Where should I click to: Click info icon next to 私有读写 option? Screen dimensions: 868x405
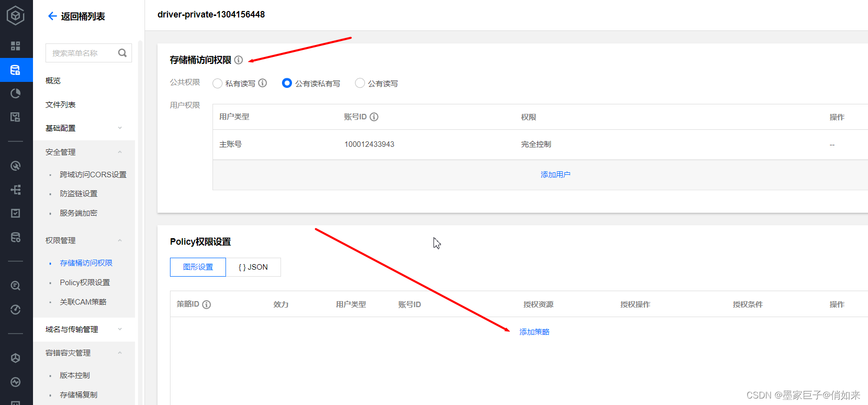(262, 83)
